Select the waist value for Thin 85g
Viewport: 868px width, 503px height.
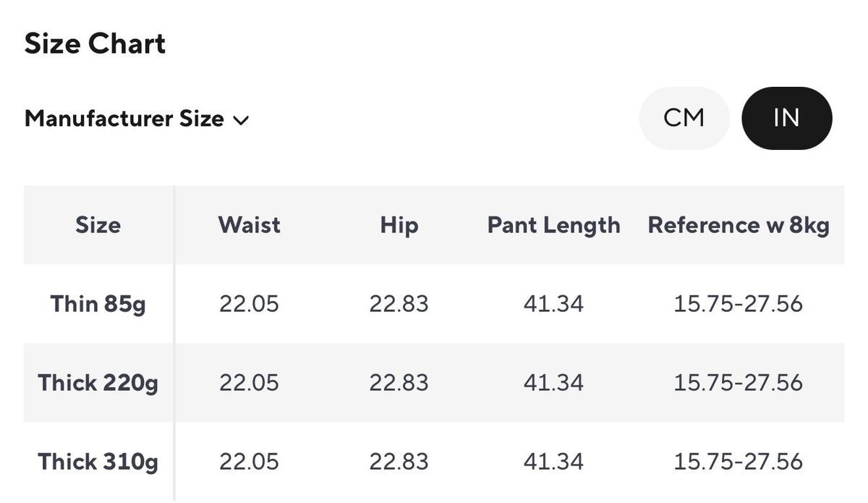click(x=249, y=304)
